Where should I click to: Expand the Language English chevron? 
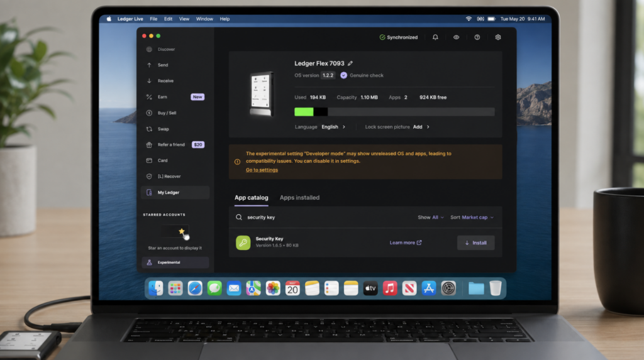click(x=344, y=127)
